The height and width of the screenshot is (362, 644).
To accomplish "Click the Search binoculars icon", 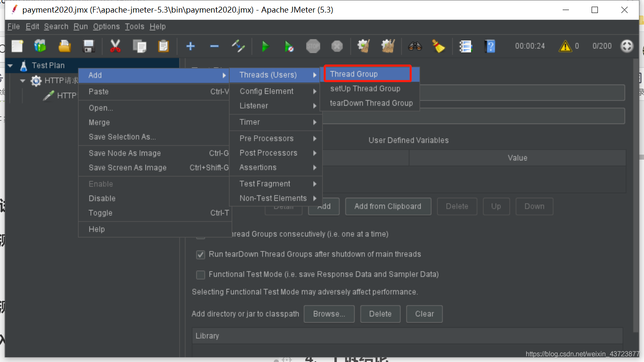I will click(415, 46).
